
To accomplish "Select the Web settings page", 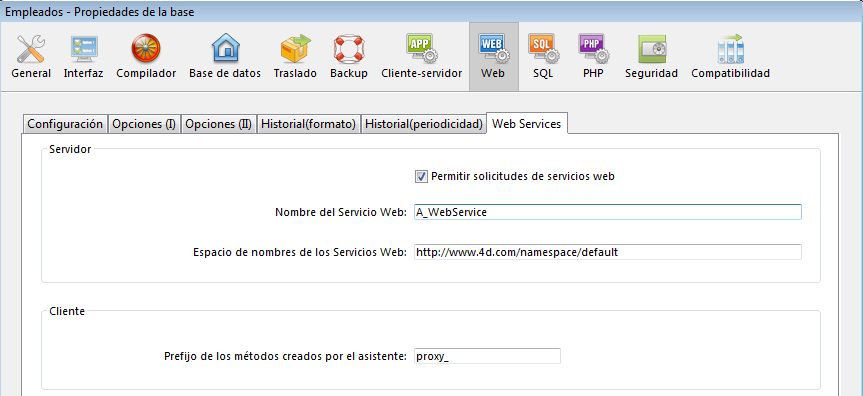I will (493, 56).
